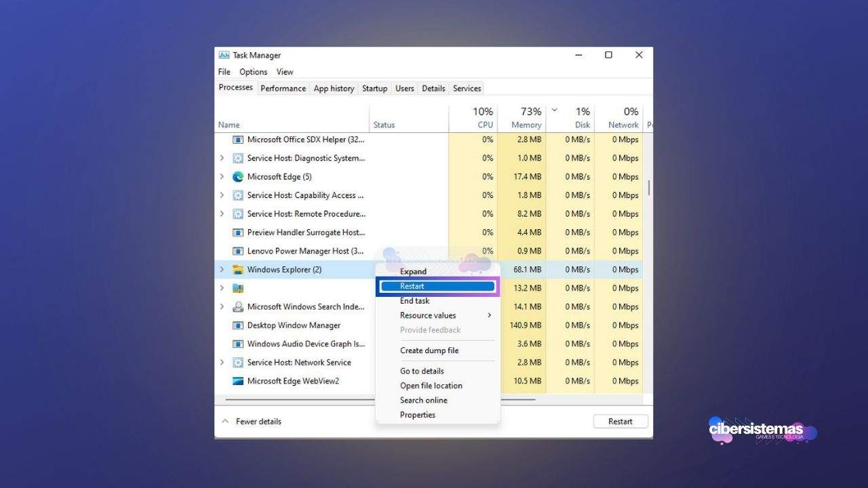Open the View menu

[285, 72]
